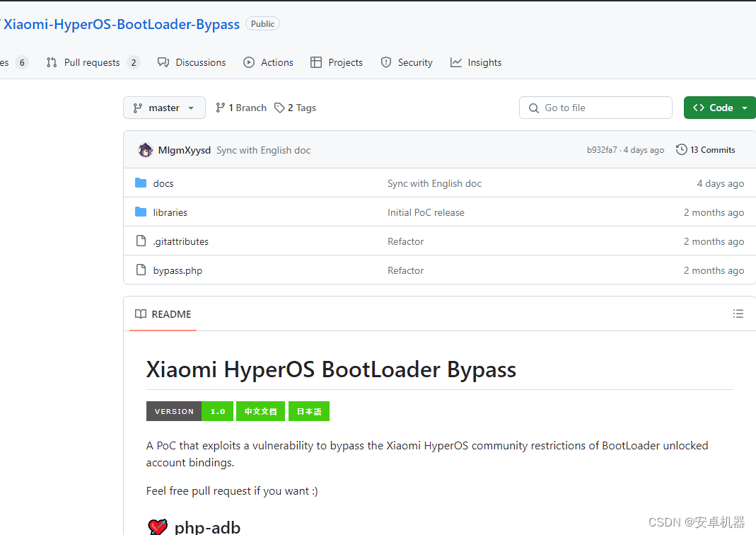The width and height of the screenshot is (756, 535).
Task: Click the Xiaomi HyperOS BootLoader Bypass heading
Action: [331, 369]
